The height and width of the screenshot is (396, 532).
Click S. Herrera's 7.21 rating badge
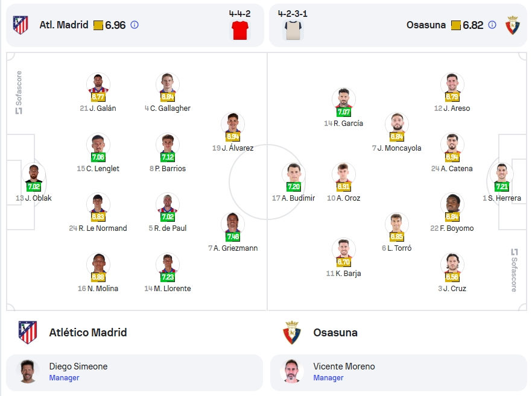pos(502,186)
